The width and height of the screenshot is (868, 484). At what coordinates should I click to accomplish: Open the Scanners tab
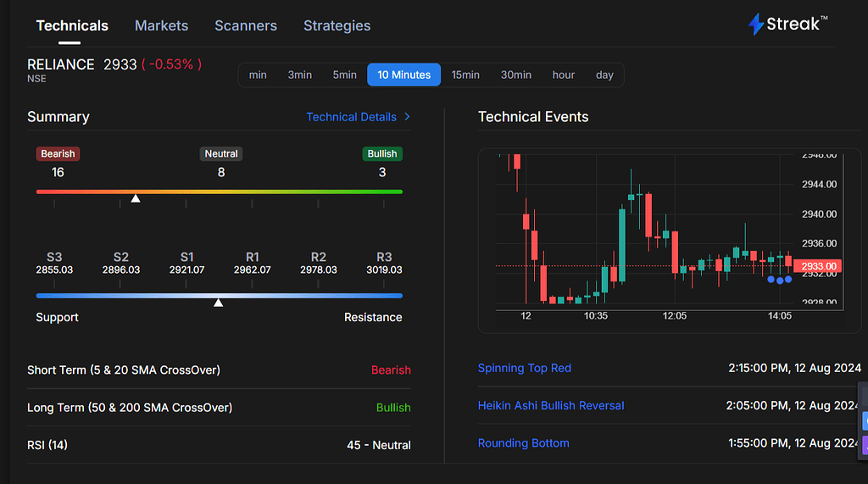tap(246, 25)
